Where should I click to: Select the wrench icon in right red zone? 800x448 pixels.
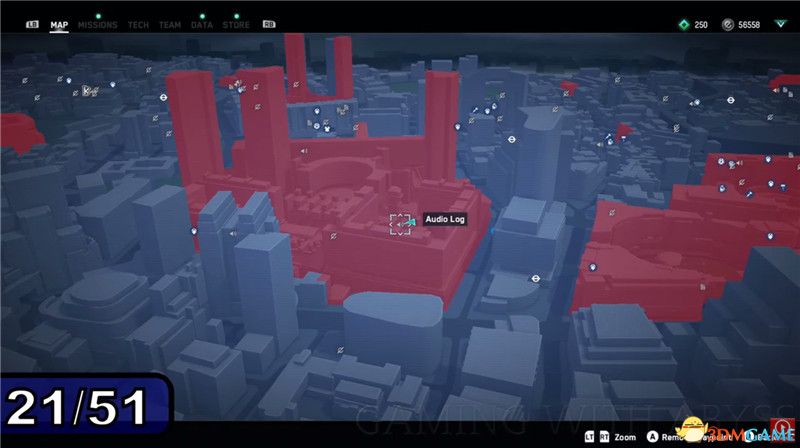749,194
